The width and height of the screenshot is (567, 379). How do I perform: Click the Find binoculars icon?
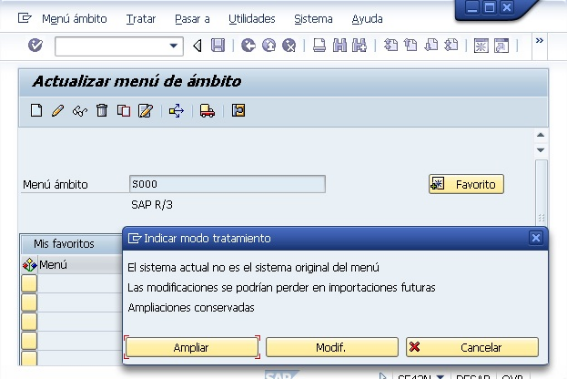(x=339, y=46)
